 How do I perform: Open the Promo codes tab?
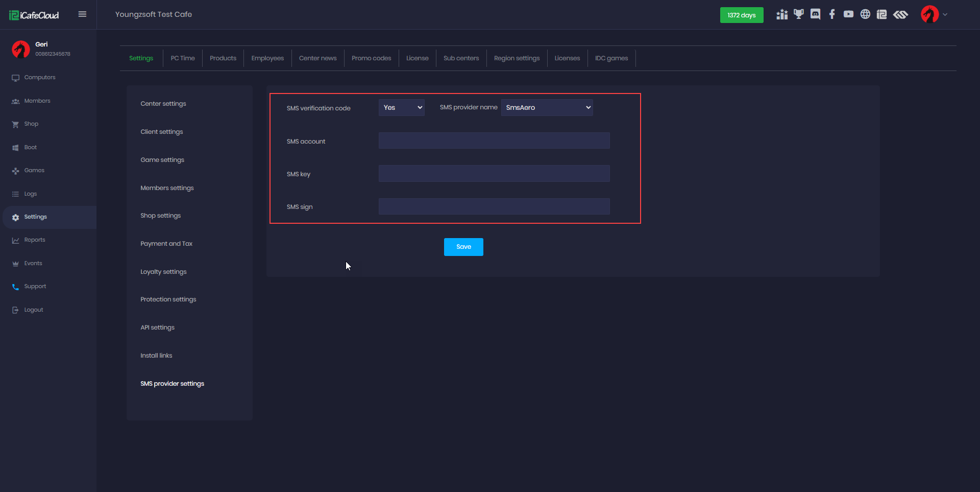tap(371, 58)
